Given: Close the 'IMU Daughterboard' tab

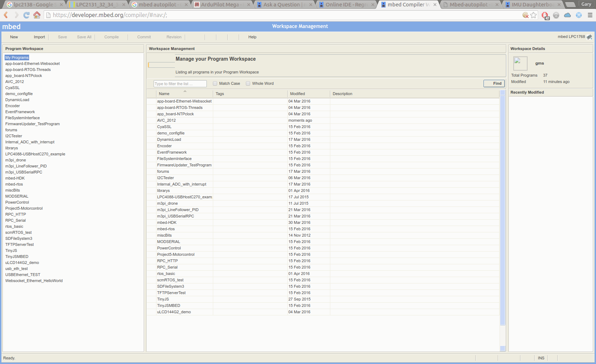Looking at the screenshot, I should pos(559,5).
